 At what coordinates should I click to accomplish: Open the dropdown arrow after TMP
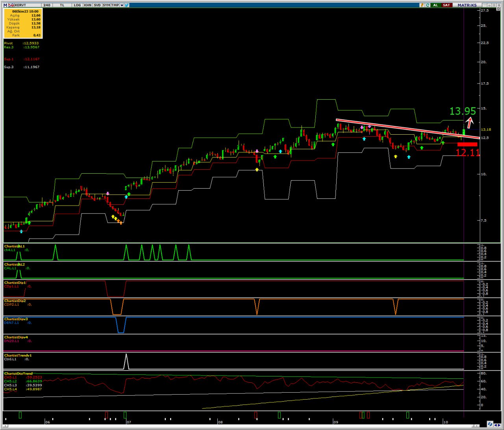coord(122,5)
